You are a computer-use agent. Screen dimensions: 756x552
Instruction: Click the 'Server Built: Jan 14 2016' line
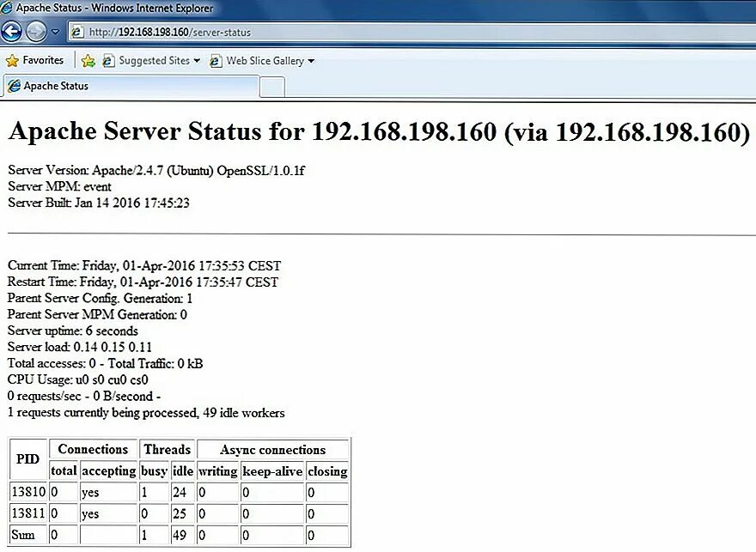point(98,203)
